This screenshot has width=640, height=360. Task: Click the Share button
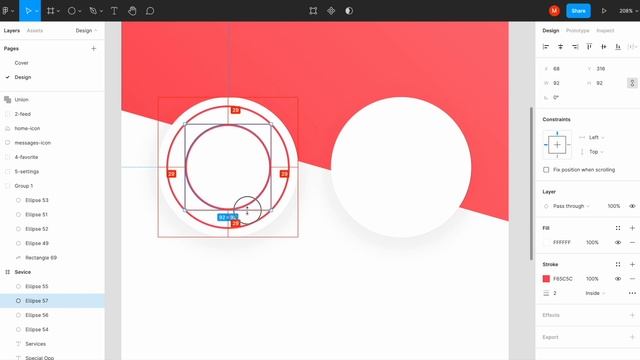click(578, 11)
